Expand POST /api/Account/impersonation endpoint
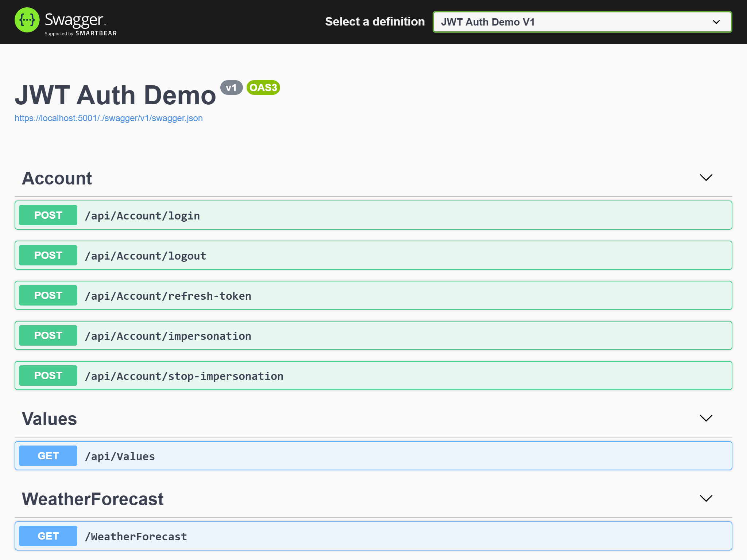The width and height of the screenshot is (747, 560). (x=374, y=335)
